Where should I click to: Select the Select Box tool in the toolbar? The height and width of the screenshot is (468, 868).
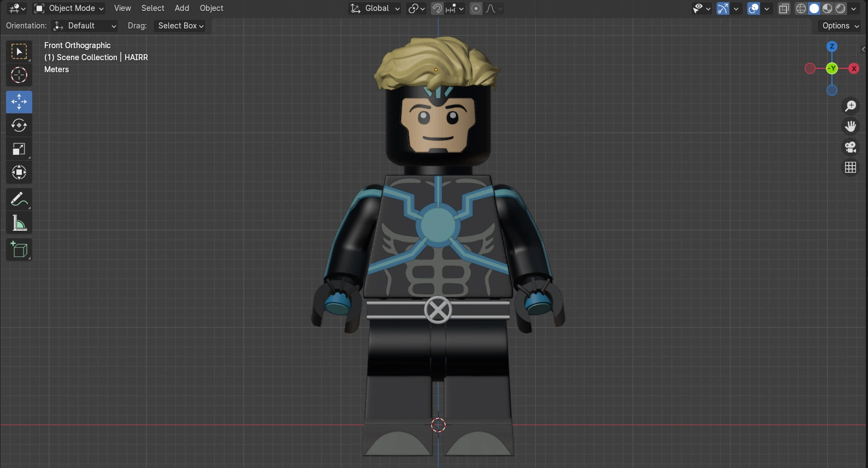[x=19, y=51]
